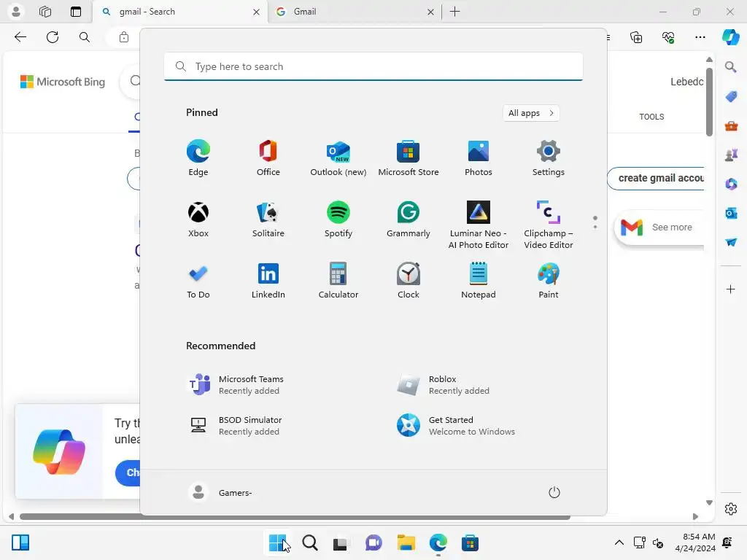The image size is (747, 560).
Task: Open File Explorer from taskbar
Action: (x=406, y=542)
